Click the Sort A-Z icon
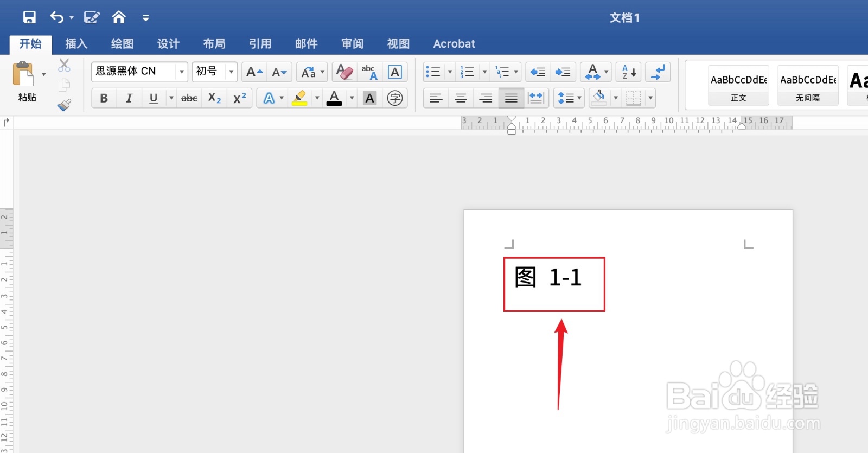 (x=629, y=72)
